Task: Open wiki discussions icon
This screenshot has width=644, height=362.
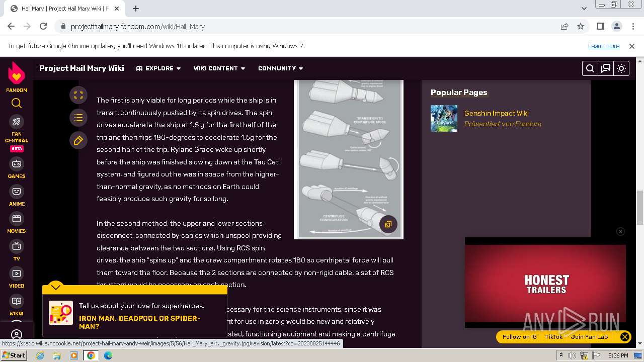Action: tap(606, 68)
